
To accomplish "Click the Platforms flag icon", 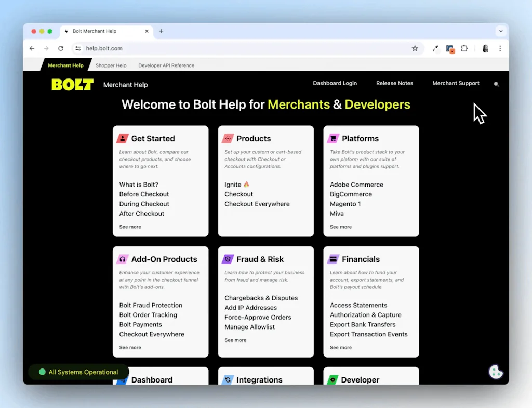I will 334,138.
